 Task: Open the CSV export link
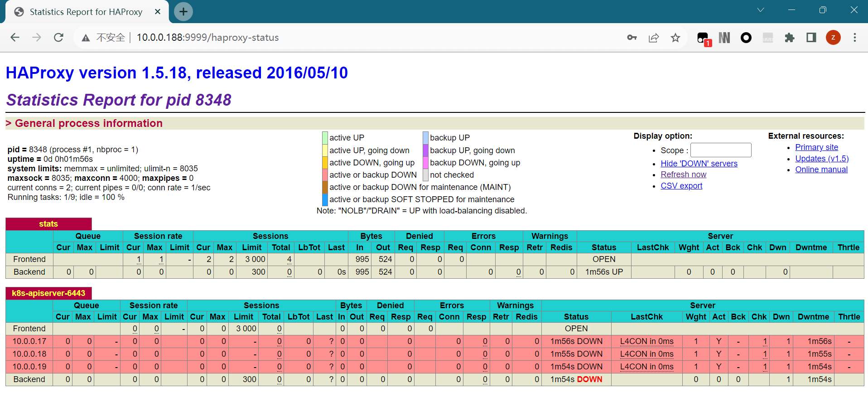[x=681, y=186]
